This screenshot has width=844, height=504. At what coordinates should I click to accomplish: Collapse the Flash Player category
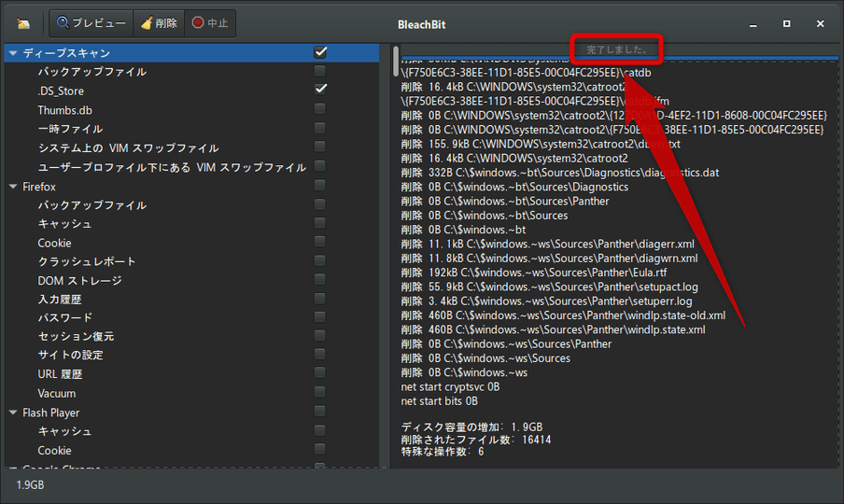pyautogui.click(x=13, y=413)
